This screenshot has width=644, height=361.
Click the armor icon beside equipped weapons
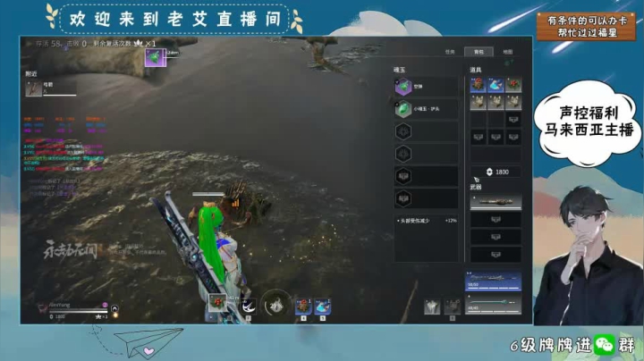click(x=432, y=306)
